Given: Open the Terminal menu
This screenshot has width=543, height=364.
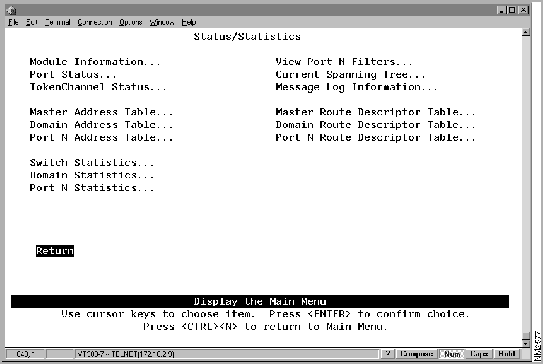Looking at the screenshot, I should 57,23.
